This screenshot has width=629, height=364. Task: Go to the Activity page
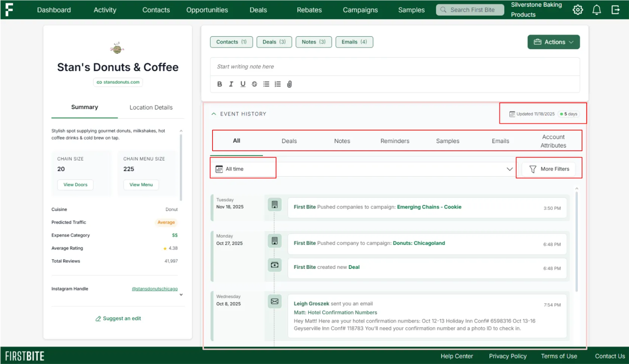pos(105,10)
